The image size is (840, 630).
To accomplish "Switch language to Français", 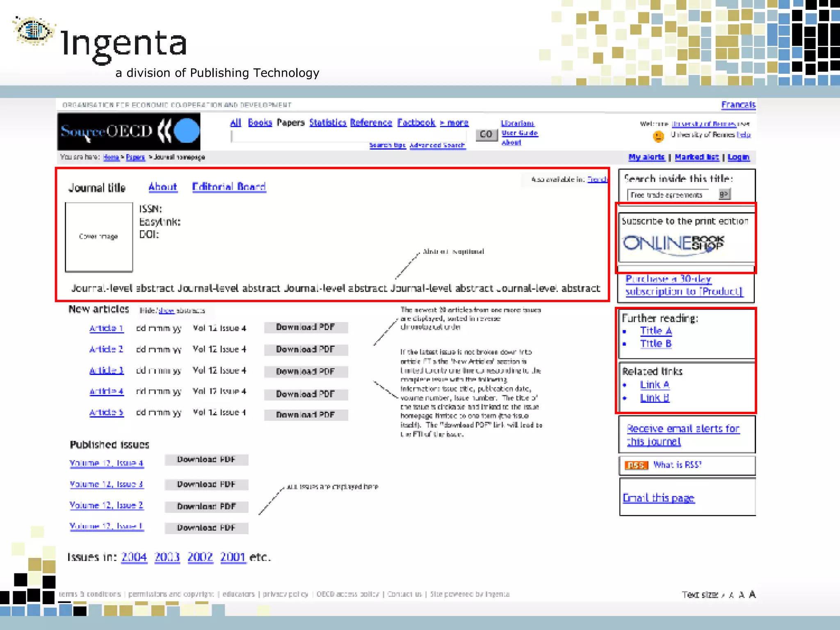I will 738,105.
